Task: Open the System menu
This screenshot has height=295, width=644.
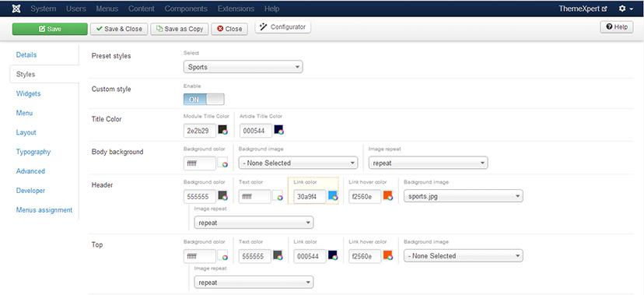Action: tap(43, 9)
